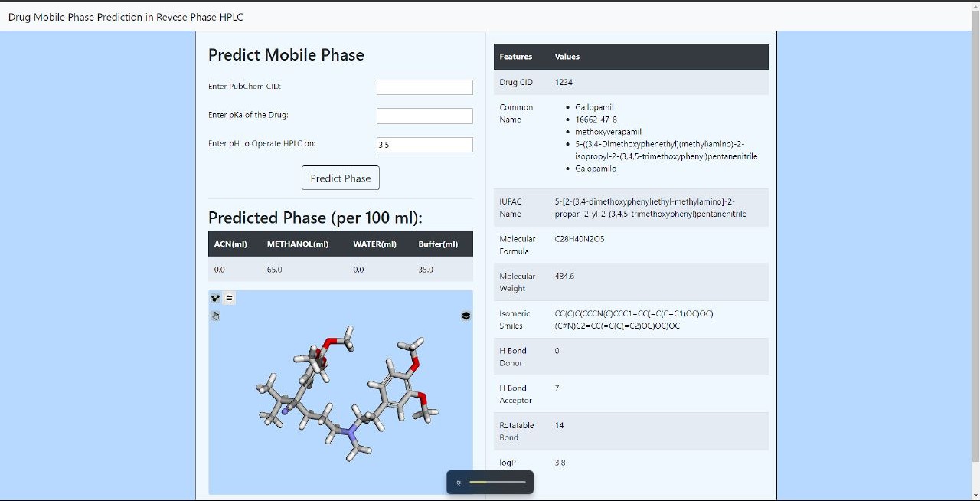The height and width of the screenshot is (501, 980).
Task: Click the page title Drug Mobile Phase Prediction
Action: tap(126, 17)
